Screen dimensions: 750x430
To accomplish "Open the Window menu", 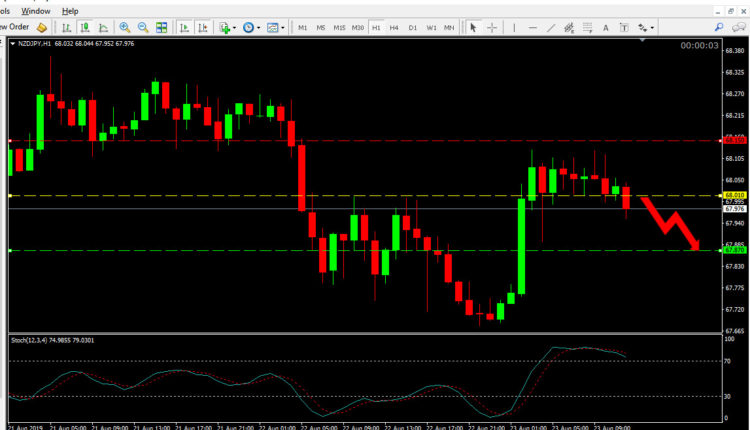I will tap(35, 11).
